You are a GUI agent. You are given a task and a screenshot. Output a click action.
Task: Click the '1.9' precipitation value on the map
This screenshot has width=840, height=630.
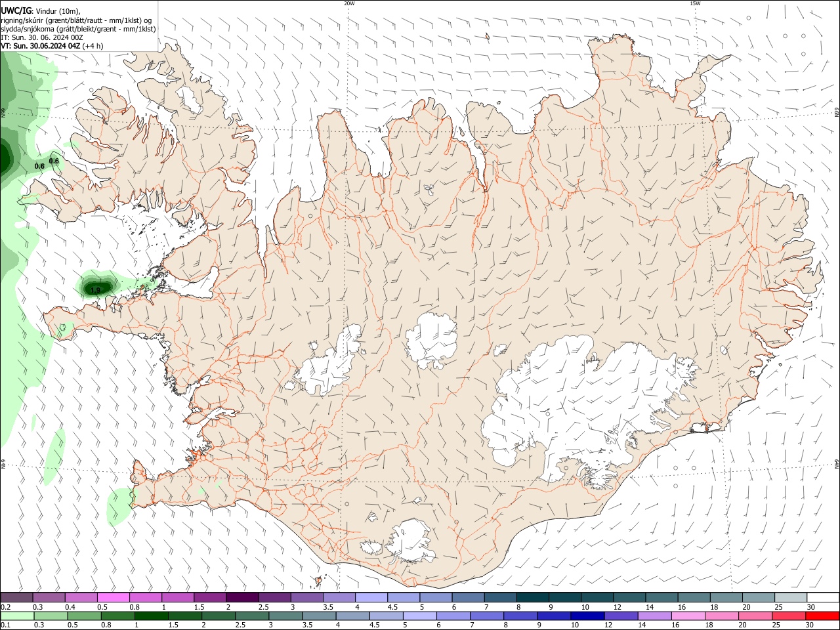click(x=96, y=290)
